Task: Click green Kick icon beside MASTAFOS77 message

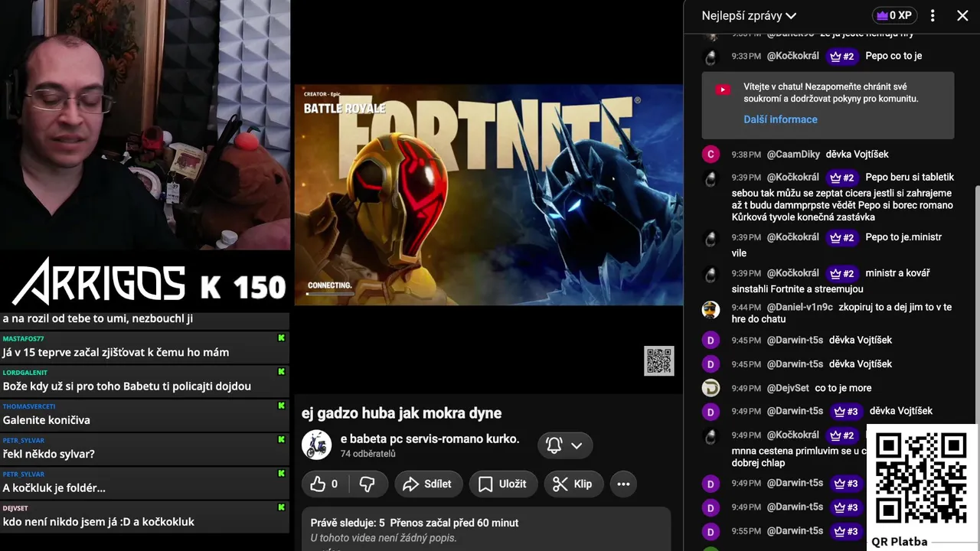Action: click(281, 338)
